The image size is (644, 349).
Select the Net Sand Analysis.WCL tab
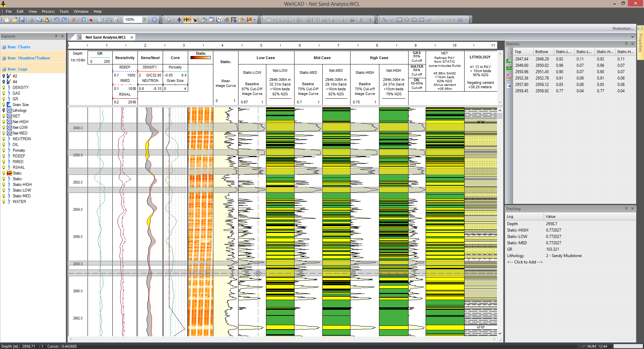(105, 37)
